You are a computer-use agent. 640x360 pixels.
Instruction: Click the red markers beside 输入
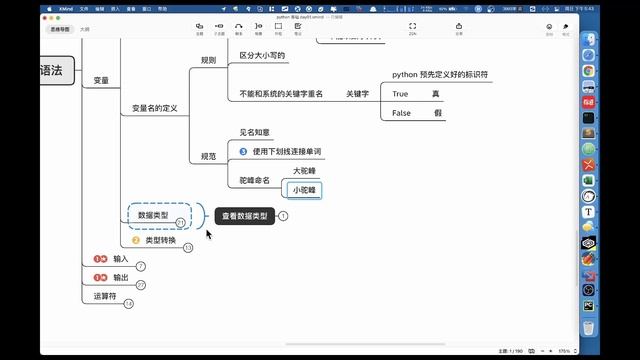100,259
